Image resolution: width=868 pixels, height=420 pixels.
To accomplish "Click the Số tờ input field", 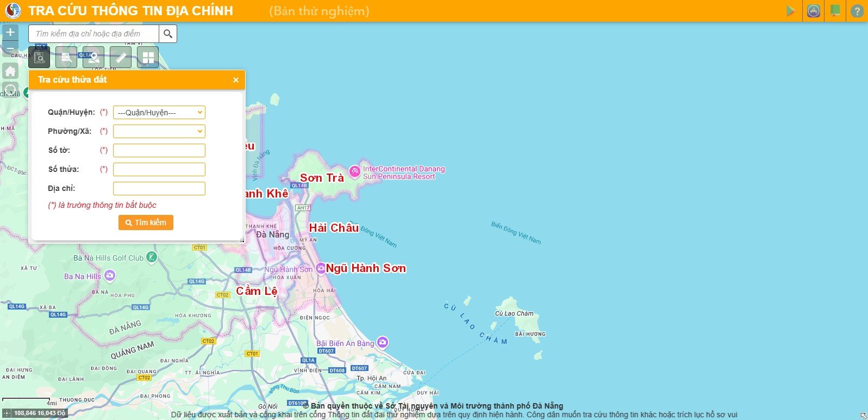I will pos(159,150).
